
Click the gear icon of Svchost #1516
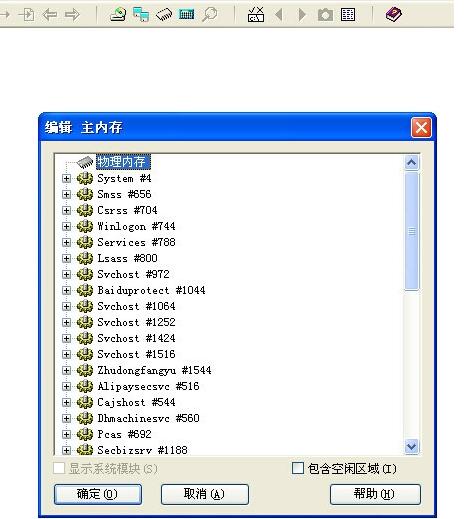(85, 354)
